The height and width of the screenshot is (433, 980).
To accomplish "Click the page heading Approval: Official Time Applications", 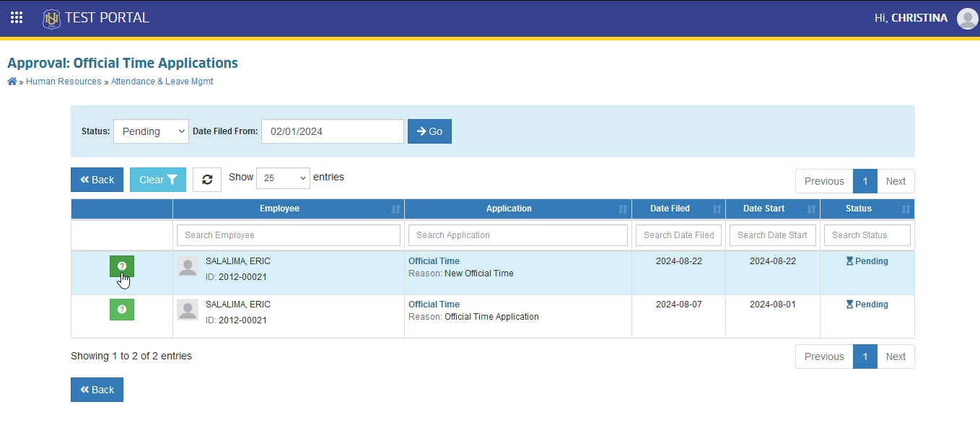I will click(x=123, y=63).
